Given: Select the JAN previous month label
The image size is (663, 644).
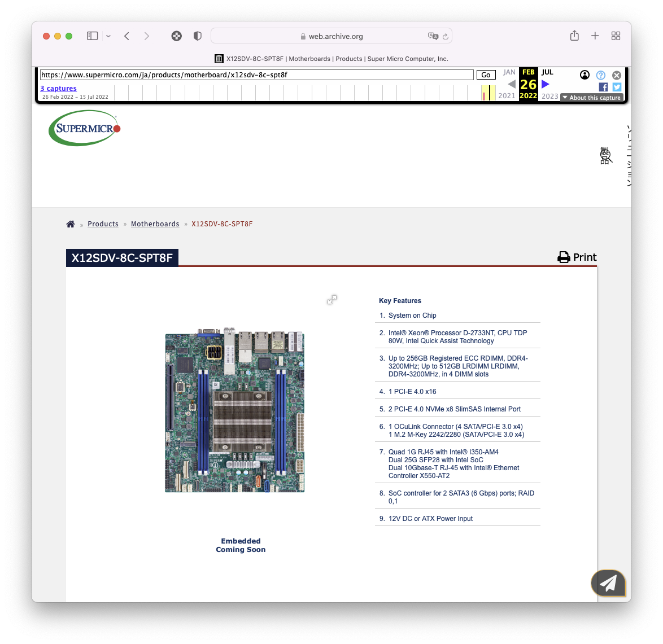Looking at the screenshot, I should (509, 72).
